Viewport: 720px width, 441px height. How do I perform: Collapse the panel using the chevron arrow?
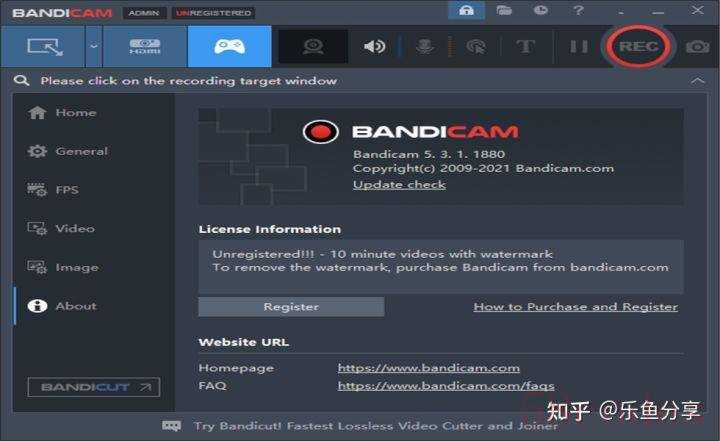[x=698, y=81]
